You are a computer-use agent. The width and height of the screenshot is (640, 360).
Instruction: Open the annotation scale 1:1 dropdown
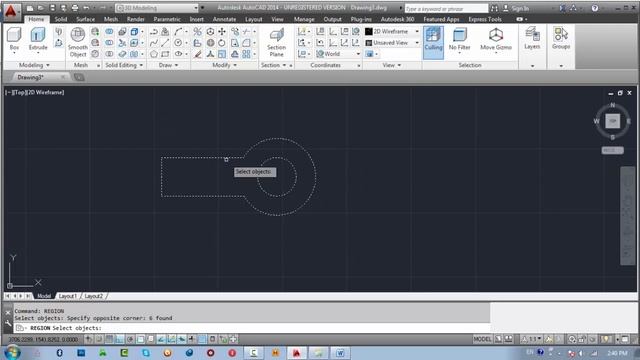(x=531, y=339)
